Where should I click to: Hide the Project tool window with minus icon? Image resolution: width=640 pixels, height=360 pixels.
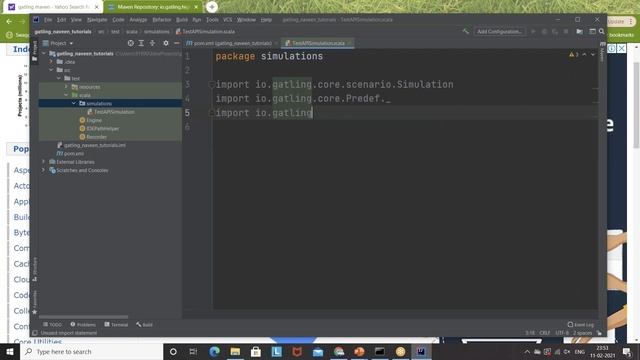(x=177, y=43)
